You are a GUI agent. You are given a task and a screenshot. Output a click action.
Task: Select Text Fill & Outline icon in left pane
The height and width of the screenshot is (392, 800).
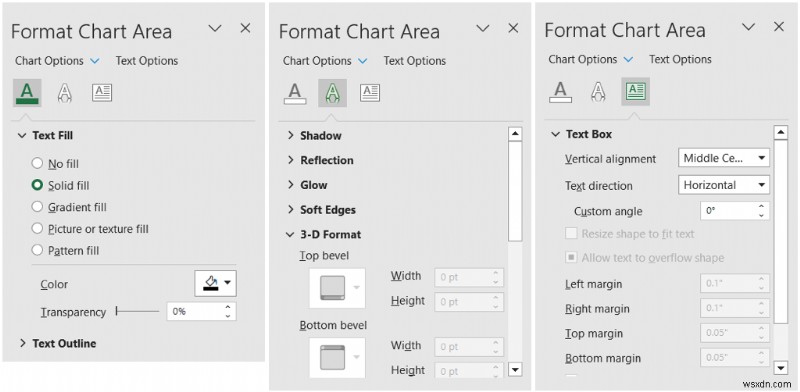point(27,93)
